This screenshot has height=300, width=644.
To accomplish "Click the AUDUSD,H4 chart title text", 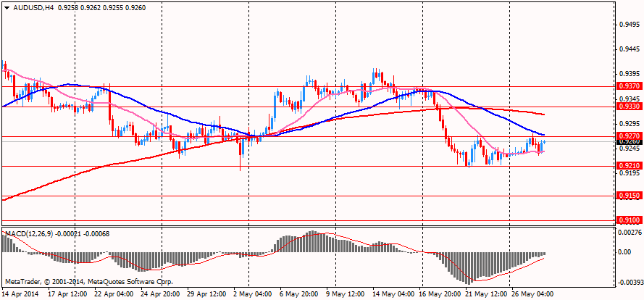I will 27,8.
